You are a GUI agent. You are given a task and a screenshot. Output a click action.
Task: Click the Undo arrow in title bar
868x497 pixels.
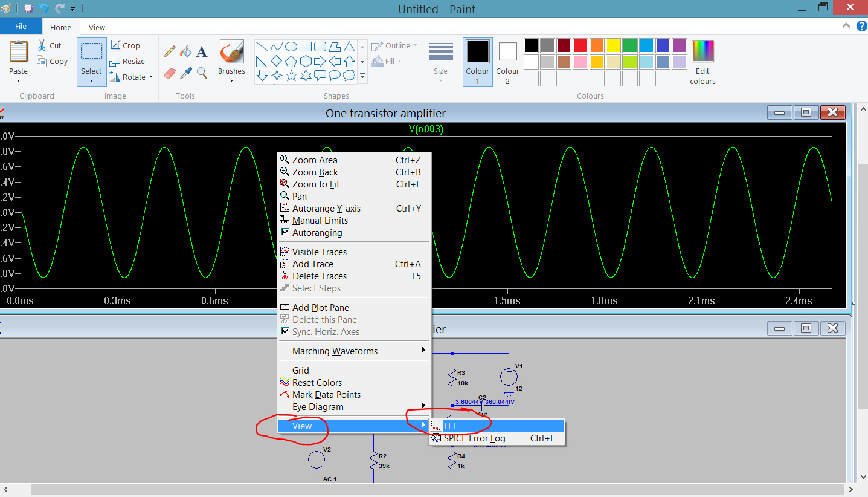(43, 8)
